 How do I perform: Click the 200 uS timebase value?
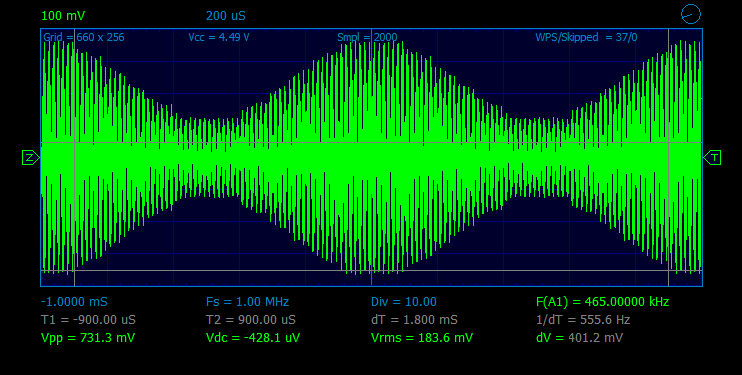pos(226,16)
